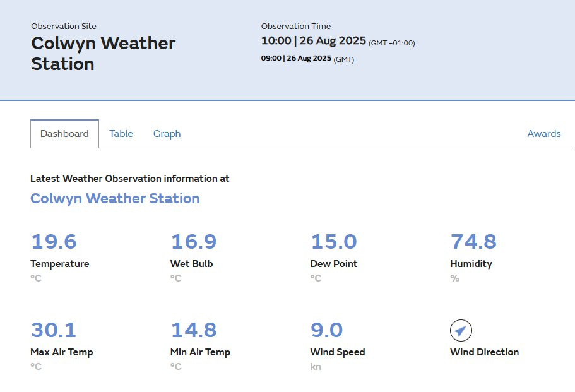Click the min air temp value 14.8
Image resolution: width=575 pixels, height=392 pixels.
(x=194, y=330)
